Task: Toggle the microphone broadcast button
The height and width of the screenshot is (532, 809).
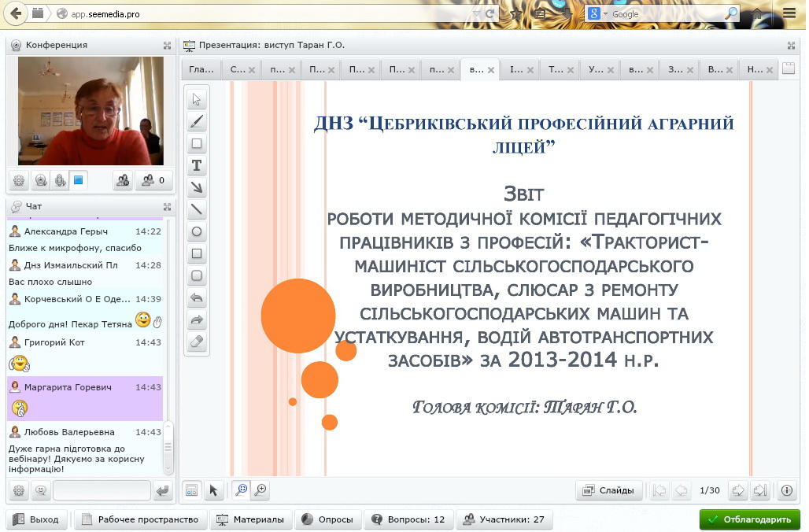Action: pyautogui.click(x=59, y=180)
